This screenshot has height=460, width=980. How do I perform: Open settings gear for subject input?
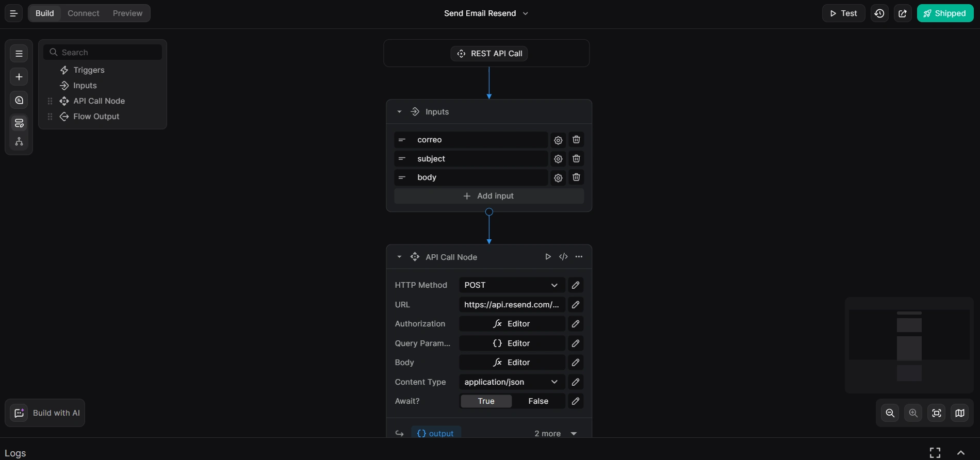pyautogui.click(x=558, y=159)
